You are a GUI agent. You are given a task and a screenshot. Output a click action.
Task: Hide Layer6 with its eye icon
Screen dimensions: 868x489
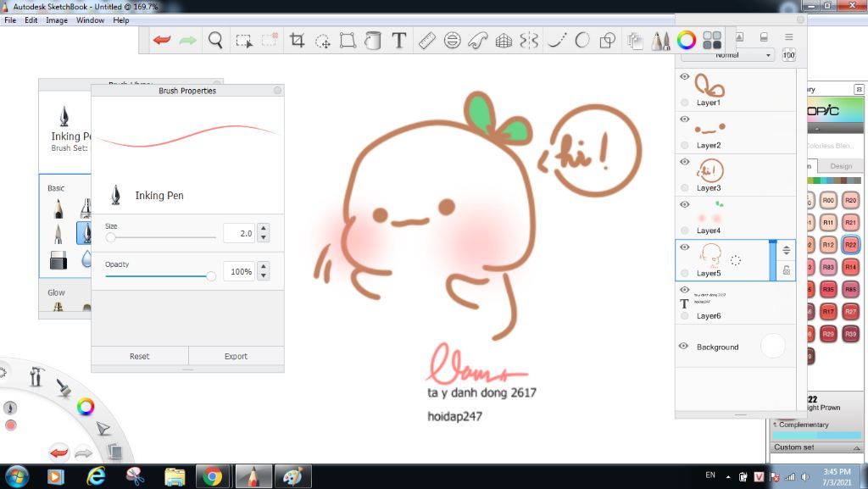(685, 289)
